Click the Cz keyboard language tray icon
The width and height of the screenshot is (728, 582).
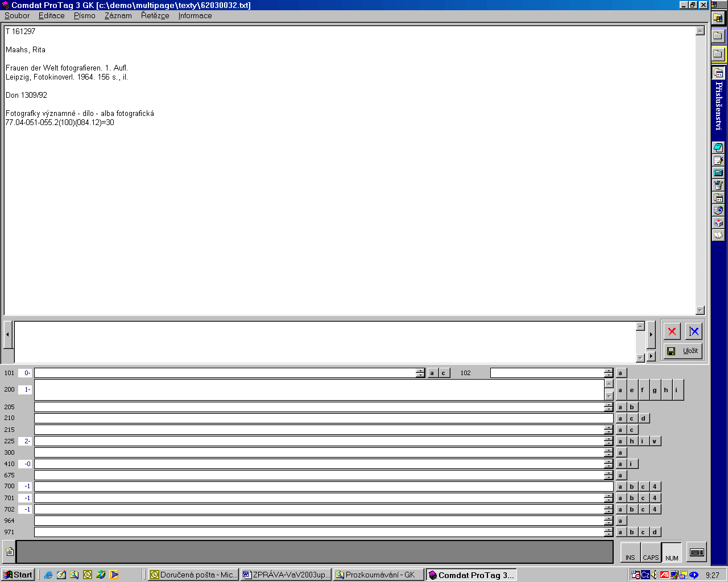(x=646, y=575)
